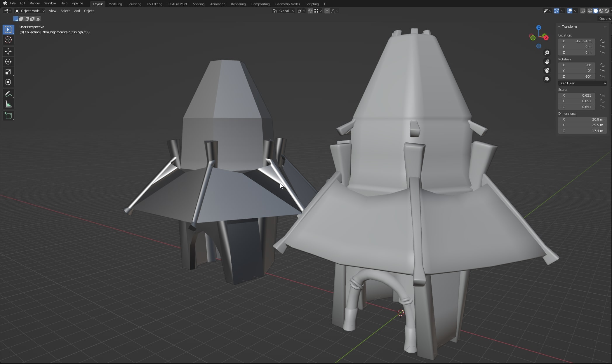Toggle orthographic perspective grid icon
This screenshot has width=612, height=364.
pyautogui.click(x=547, y=79)
